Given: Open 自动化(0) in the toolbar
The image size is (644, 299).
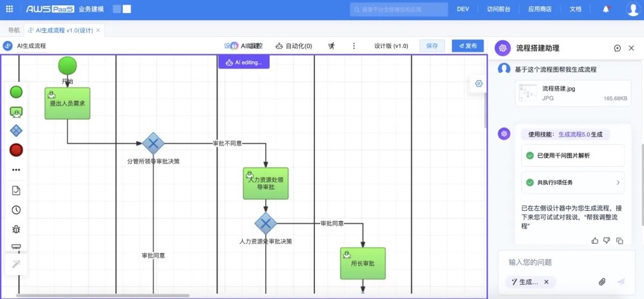Looking at the screenshot, I should tap(294, 46).
